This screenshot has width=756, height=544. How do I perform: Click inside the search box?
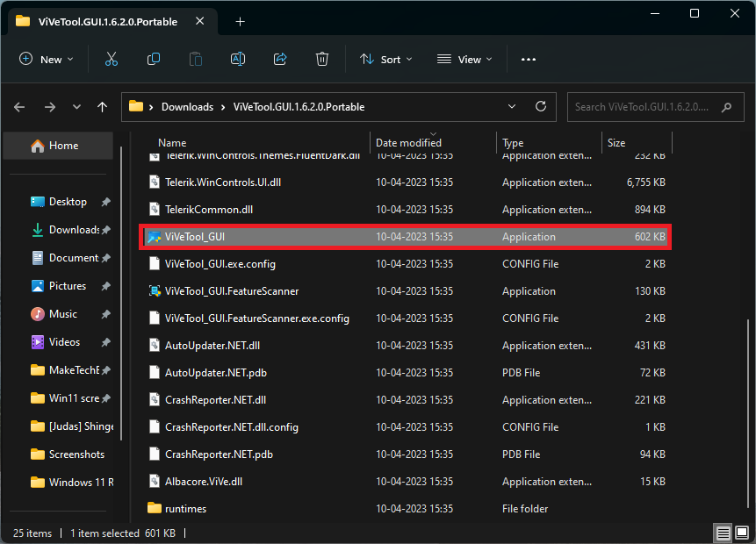654,106
